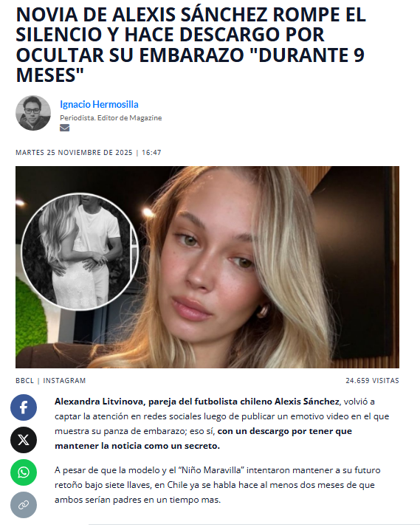Image resolution: width=420 pixels, height=530 pixels.
Task: Open Ignacio Hermosilla's round avatar photo
Action: [33, 113]
